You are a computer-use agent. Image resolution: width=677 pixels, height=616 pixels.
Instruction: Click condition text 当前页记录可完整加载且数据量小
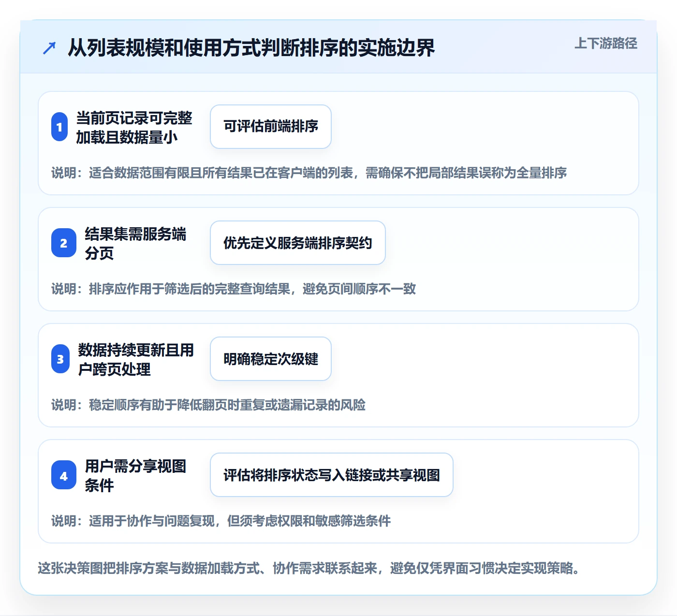(134, 127)
